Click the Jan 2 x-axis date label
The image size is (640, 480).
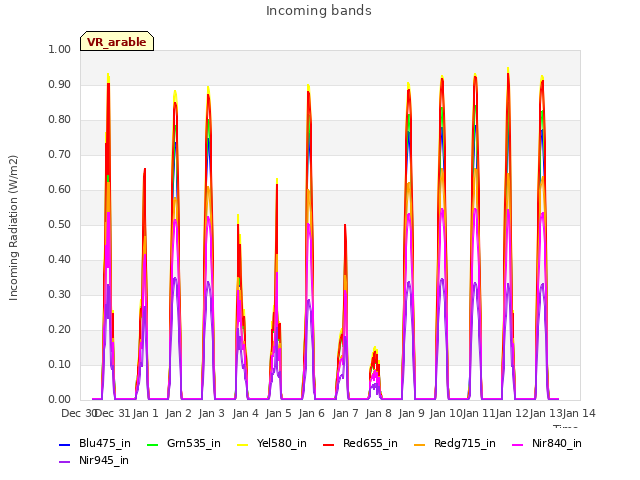click(179, 413)
